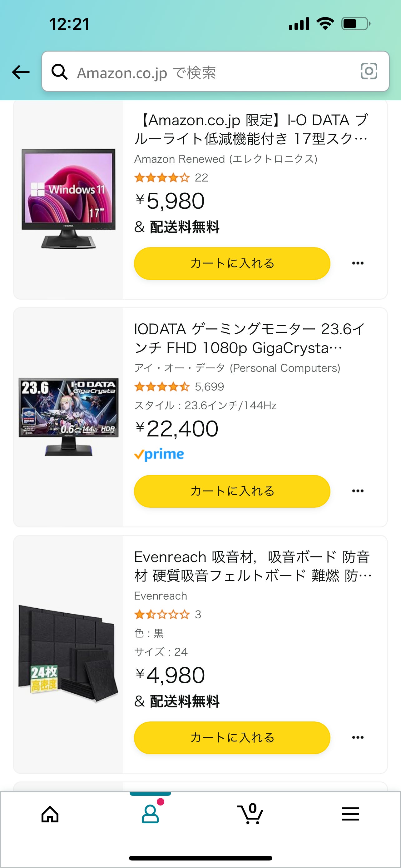401x868 pixels.
Task: Add Evenreach sound panels to cart
Action: (x=232, y=738)
